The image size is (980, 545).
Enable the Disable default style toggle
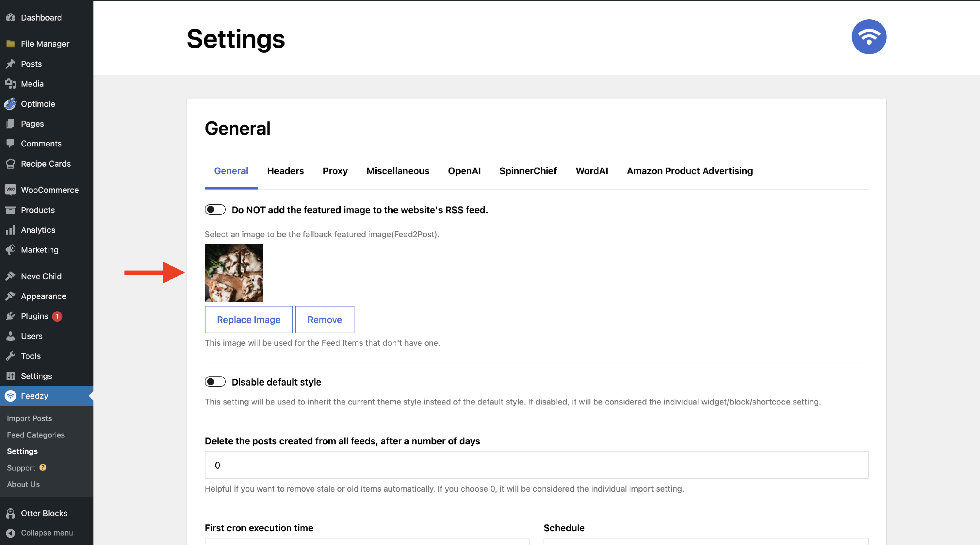(215, 382)
